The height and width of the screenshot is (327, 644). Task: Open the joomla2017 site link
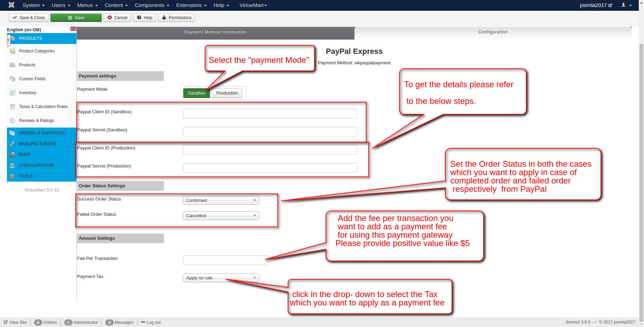click(x=596, y=5)
